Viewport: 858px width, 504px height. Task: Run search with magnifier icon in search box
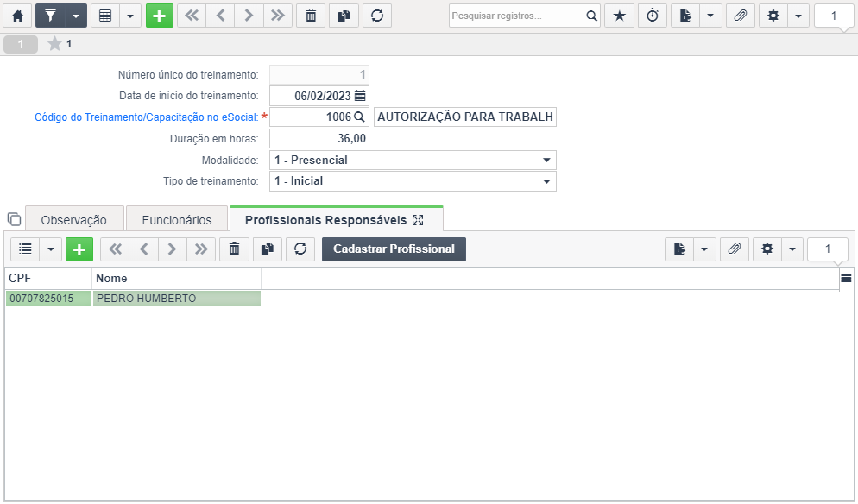(x=591, y=16)
